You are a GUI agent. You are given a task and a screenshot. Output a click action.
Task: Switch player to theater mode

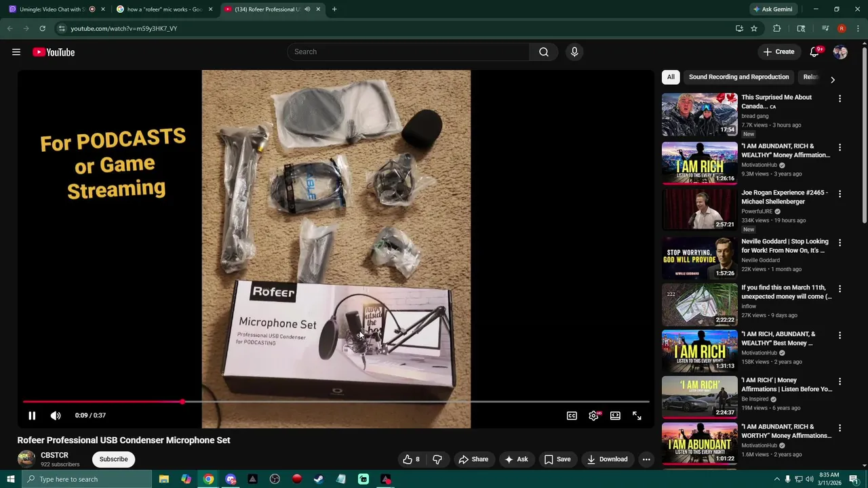coord(615,415)
